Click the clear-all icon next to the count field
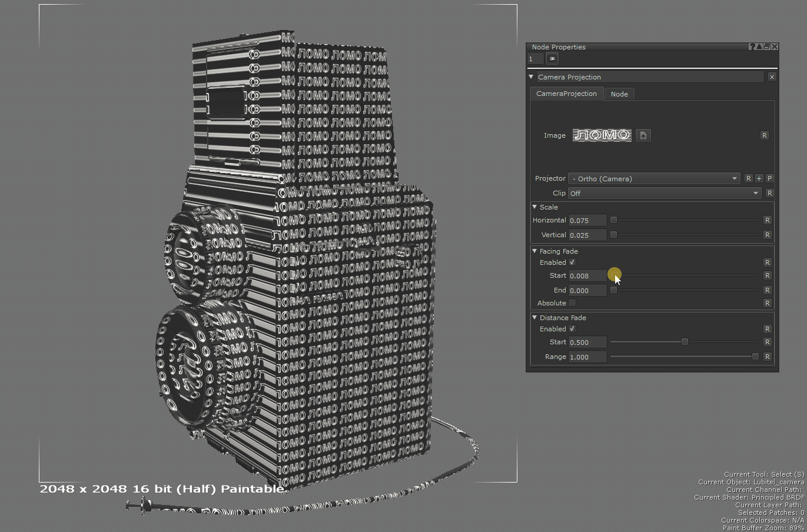The width and height of the screenshot is (807, 532). (x=552, y=58)
